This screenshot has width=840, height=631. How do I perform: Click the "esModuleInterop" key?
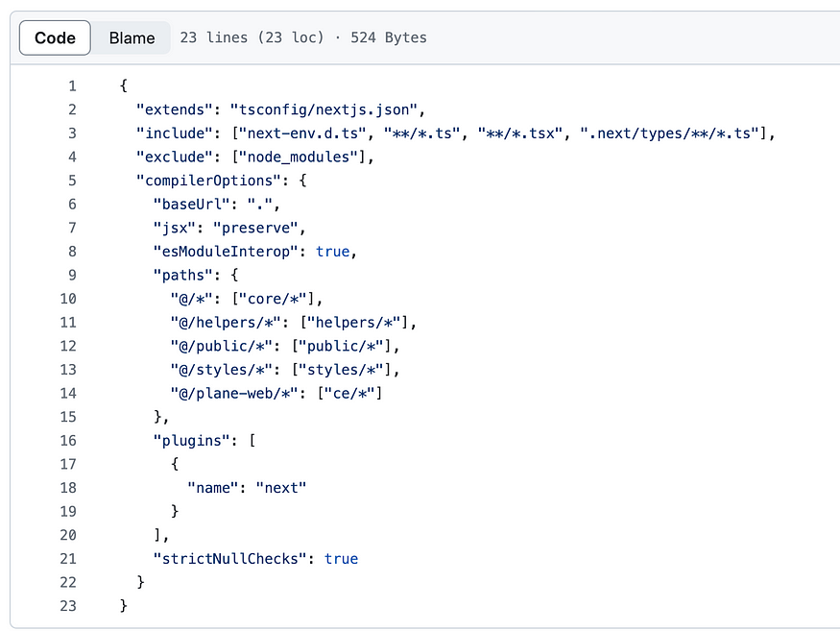[226, 252]
